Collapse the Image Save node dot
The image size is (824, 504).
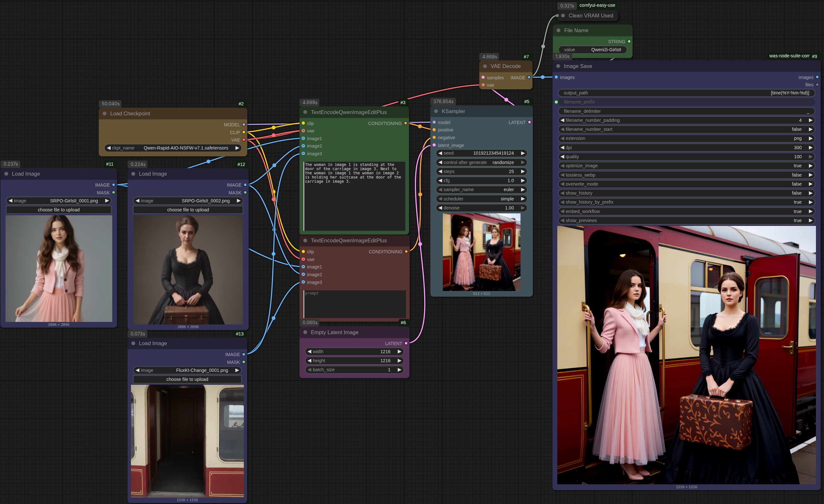558,66
